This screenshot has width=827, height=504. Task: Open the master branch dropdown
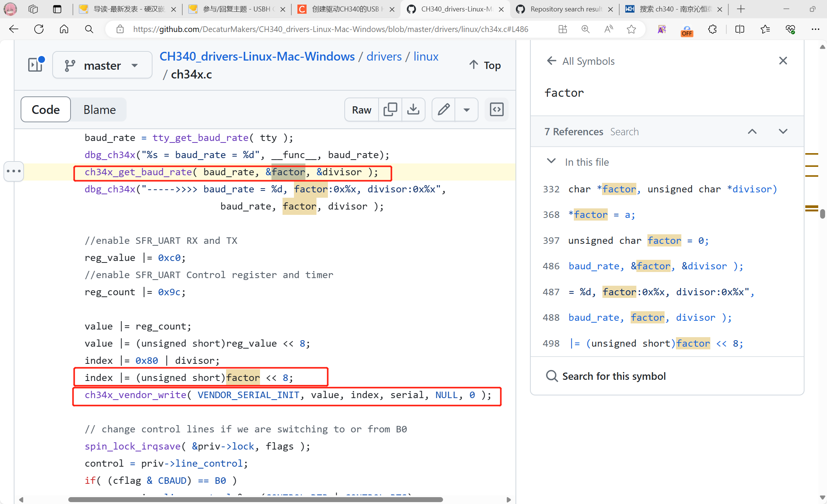point(102,65)
